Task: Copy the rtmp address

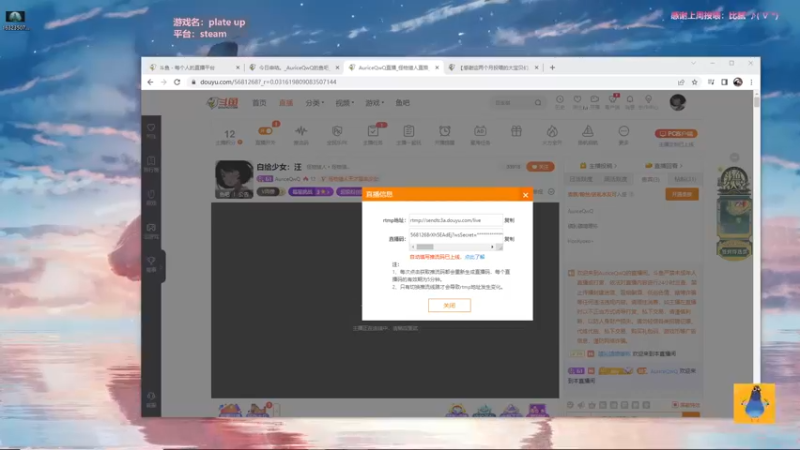Action: 509,220
